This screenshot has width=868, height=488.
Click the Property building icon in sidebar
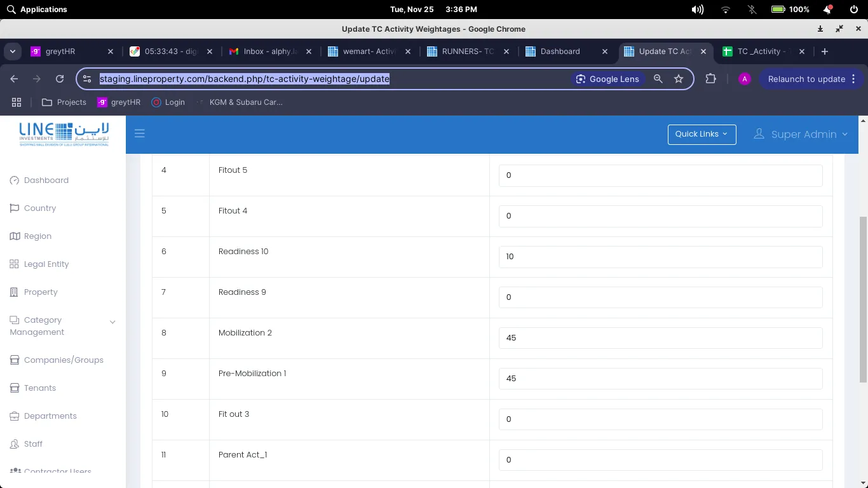pos(15,292)
